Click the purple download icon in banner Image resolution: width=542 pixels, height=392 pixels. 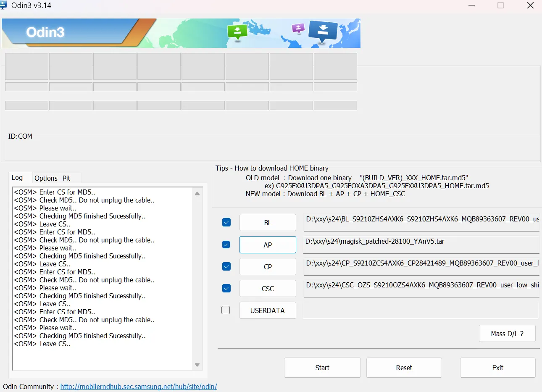pos(298,29)
